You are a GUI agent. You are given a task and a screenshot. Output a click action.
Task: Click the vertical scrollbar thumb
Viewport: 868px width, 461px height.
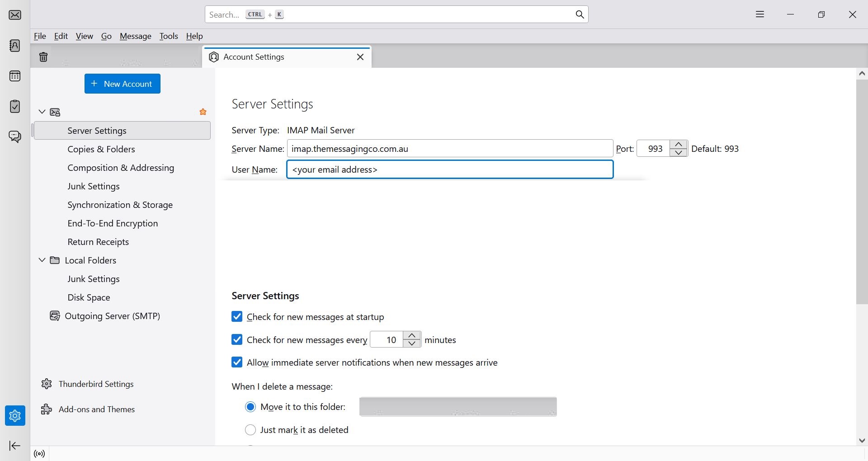pos(862,192)
